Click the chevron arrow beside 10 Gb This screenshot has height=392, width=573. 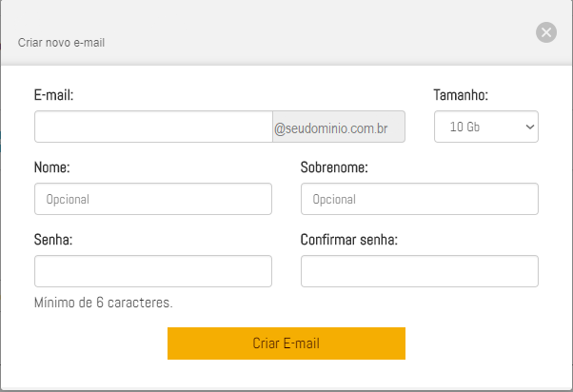coord(529,127)
